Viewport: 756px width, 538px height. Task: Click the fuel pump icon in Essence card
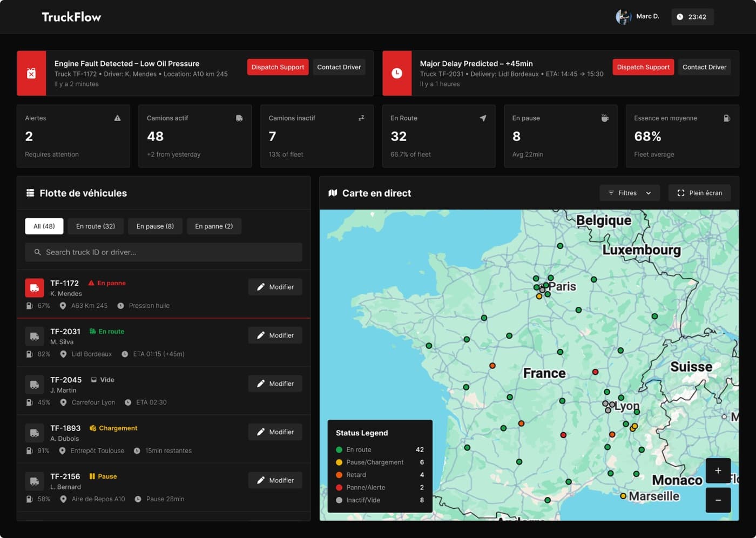[727, 118]
